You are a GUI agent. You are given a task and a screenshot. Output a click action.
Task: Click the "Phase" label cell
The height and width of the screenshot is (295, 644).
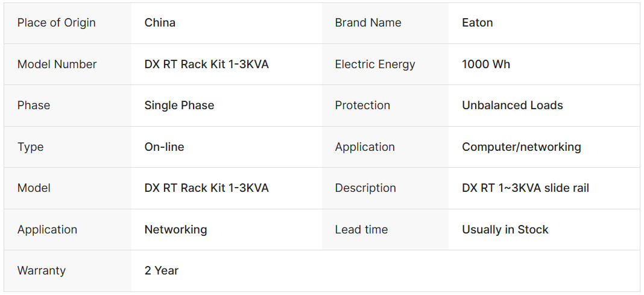tap(34, 106)
